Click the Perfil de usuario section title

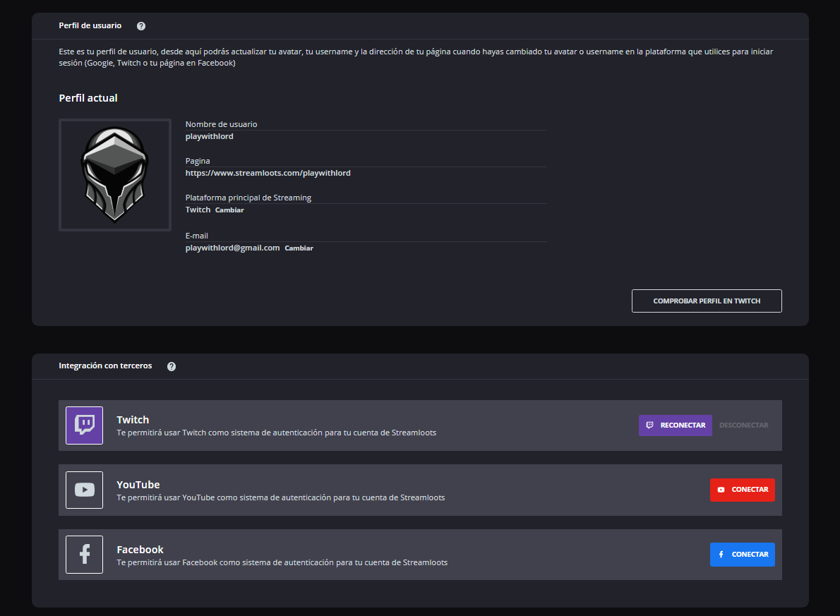tap(90, 25)
